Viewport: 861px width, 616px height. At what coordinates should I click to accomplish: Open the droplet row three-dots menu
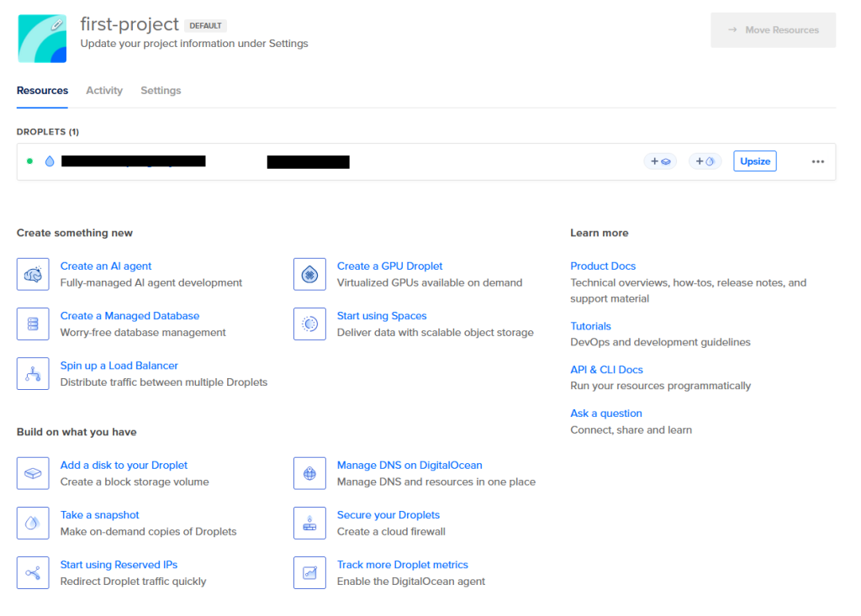tap(817, 161)
